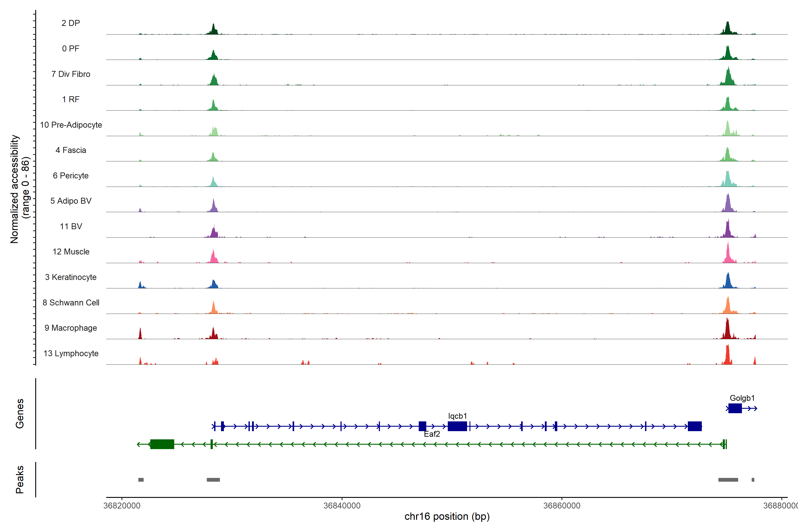Image resolution: width=798 pixels, height=532 pixels.
Task: Click the leftmost gray peak marker
Action: click(141, 480)
